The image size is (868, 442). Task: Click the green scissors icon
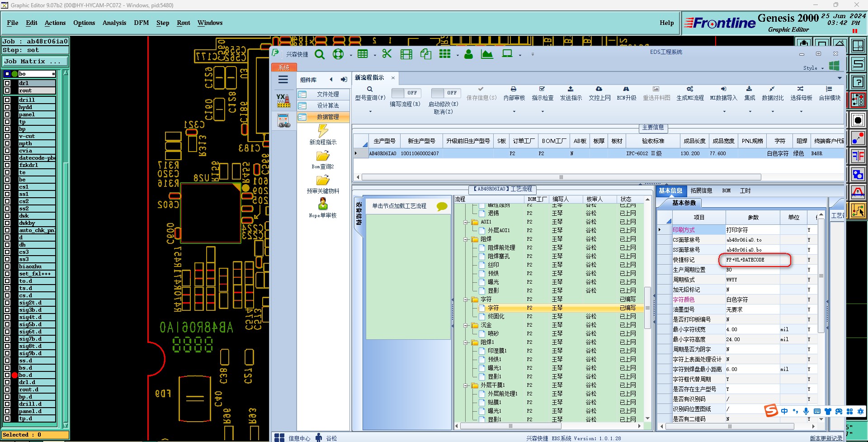[387, 54]
